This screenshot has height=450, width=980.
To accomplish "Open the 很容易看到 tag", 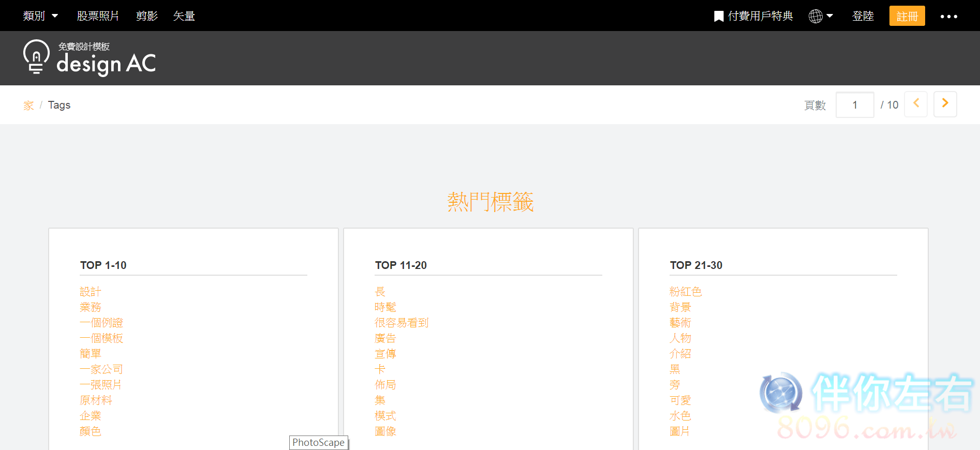I will [402, 323].
